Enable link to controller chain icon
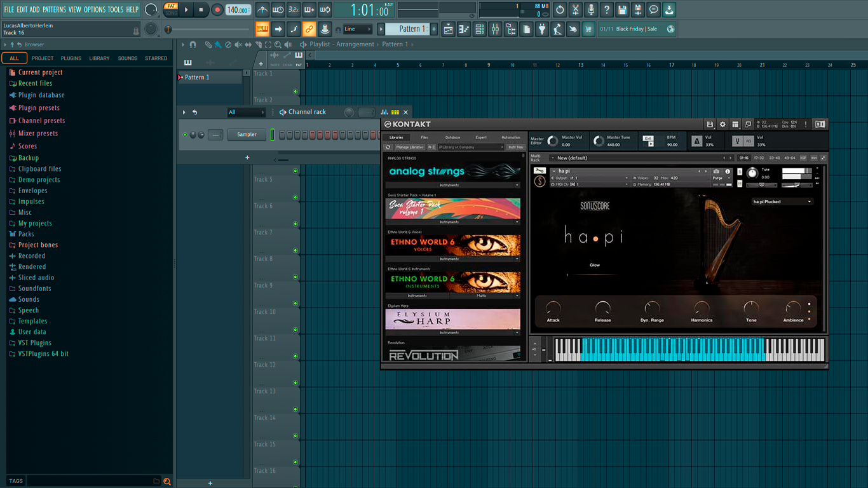Screen dimensions: 868x488 click(x=309, y=29)
